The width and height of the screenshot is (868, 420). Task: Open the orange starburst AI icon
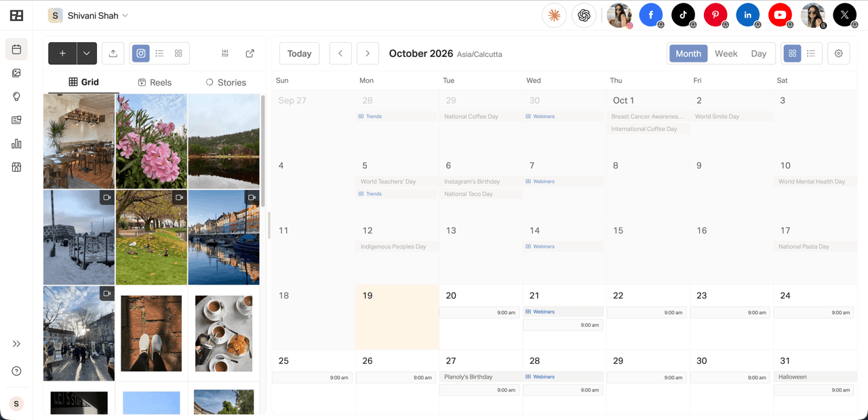pyautogui.click(x=554, y=15)
